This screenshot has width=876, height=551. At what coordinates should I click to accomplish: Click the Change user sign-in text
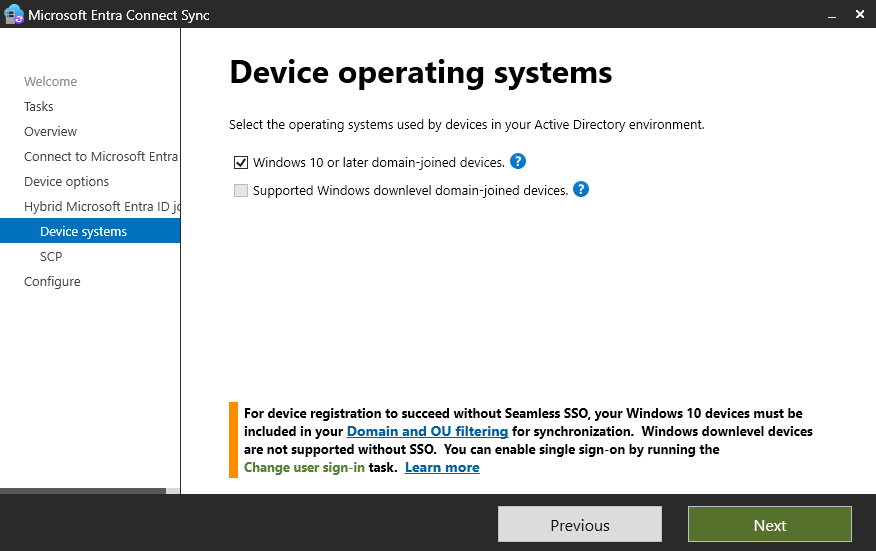point(304,467)
